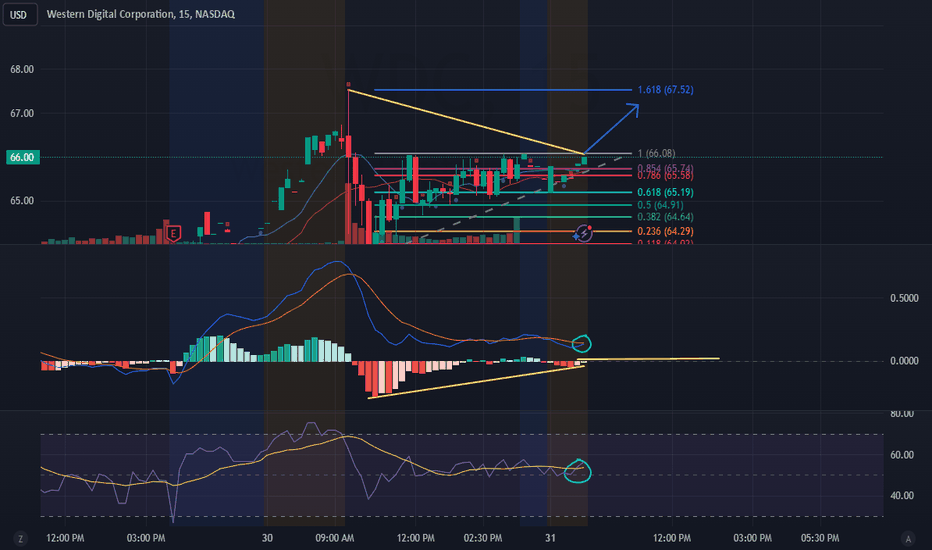Viewport: 932px width, 550px height.
Task: Click the date label 30 on time axis
Action: [267, 538]
